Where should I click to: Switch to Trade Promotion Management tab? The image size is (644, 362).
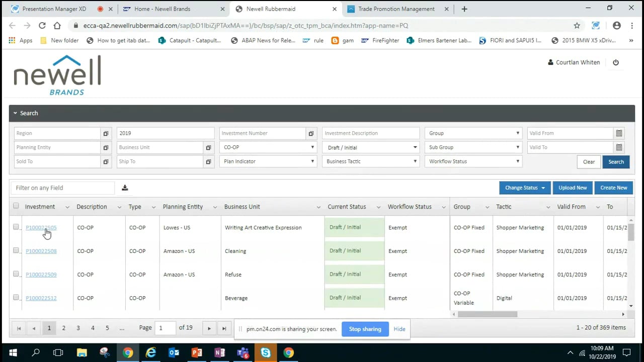click(x=396, y=9)
